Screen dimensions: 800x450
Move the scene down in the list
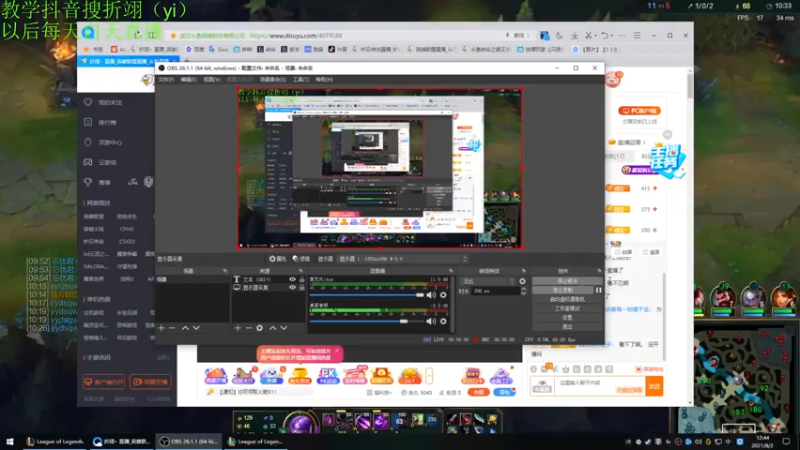pyautogui.click(x=196, y=328)
